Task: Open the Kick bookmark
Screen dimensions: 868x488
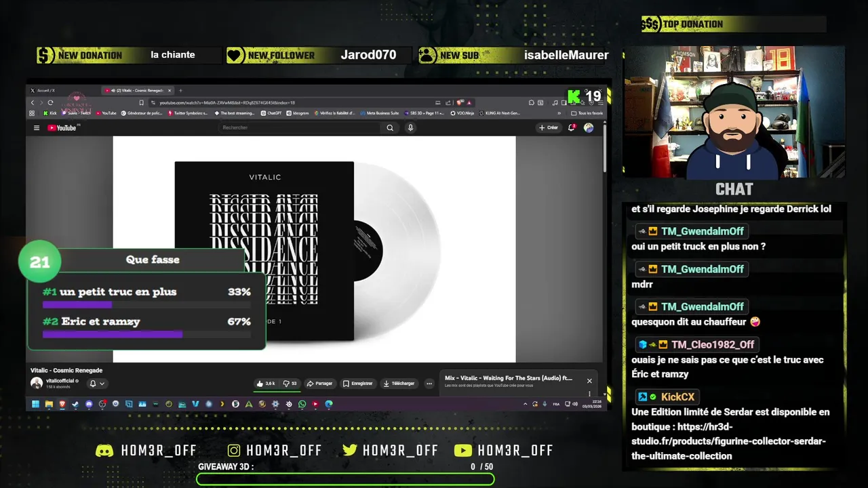Action: [50, 113]
